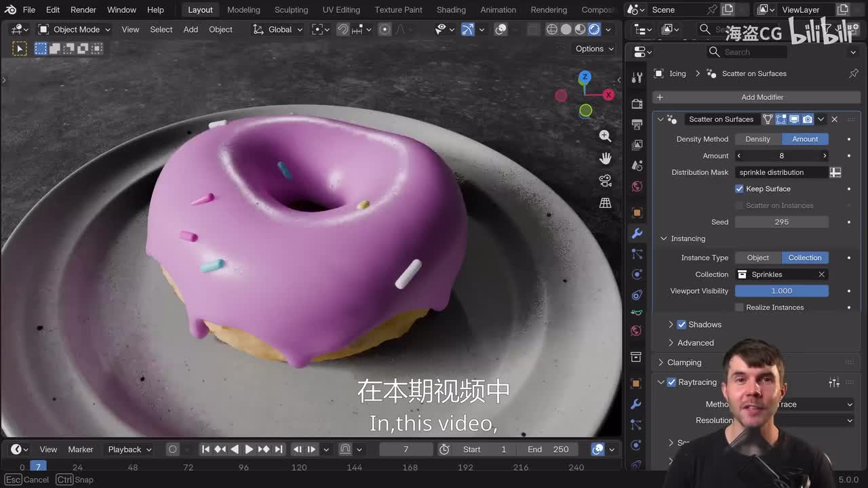
Task: Select solid viewport shading
Action: (x=566, y=29)
